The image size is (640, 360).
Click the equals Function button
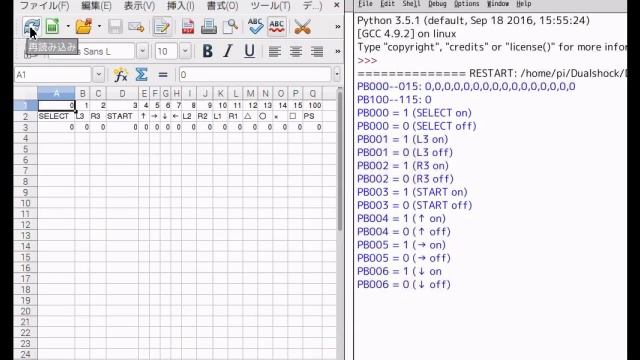pyautogui.click(x=163, y=75)
